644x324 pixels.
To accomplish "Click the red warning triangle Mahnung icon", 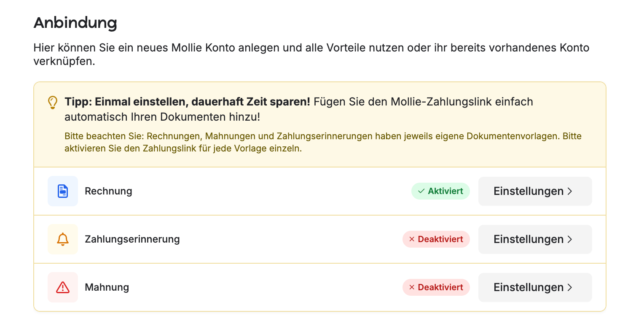I will point(63,287).
